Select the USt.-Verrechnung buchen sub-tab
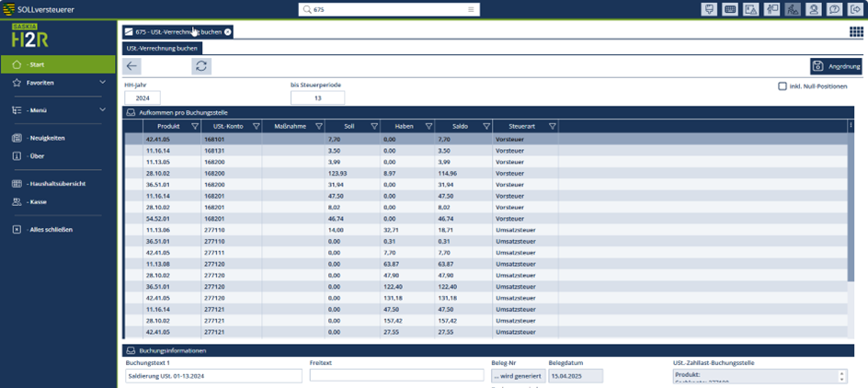 pyautogui.click(x=162, y=48)
